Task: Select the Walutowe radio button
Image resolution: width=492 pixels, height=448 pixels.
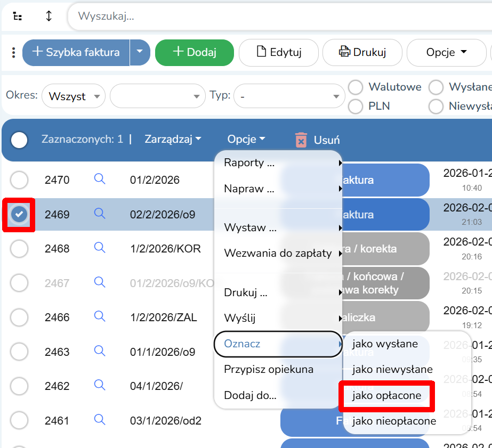Action: click(356, 87)
